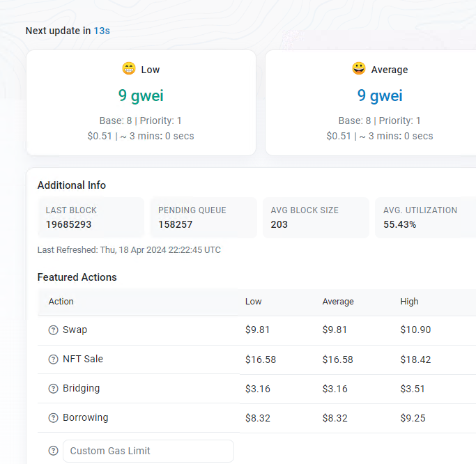Viewport: 476px width, 464px height.
Task: Click '$0.51 | ~ 3 mins: 0 secs' in Low card
Action: [x=141, y=136]
